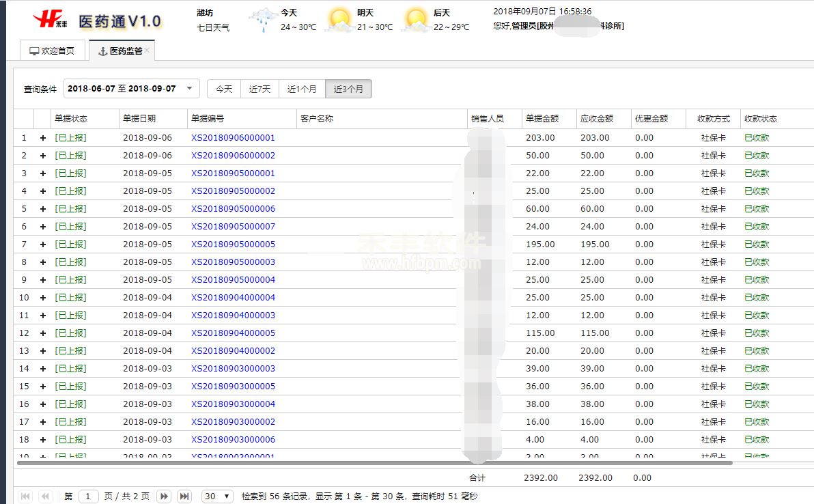Open the date range dropdown
This screenshot has height=504, width=814.
pos(190,89)
